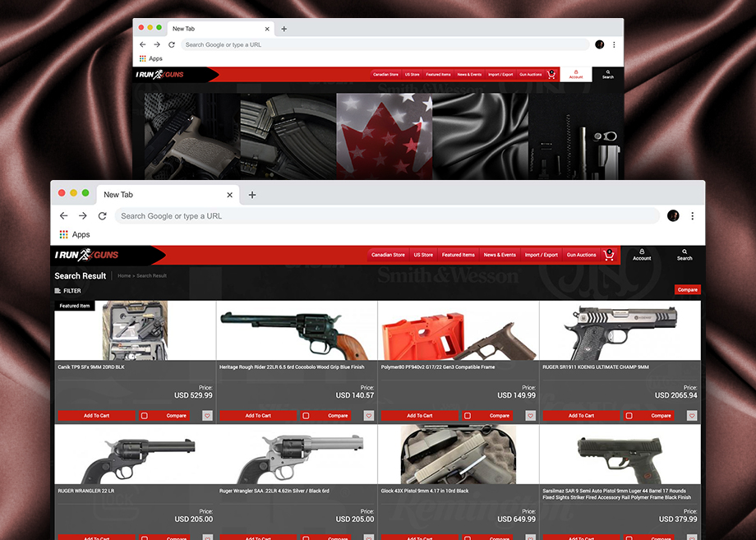756x540 pixels.
Task: Reload the page in the rear browser window
Action: pyautogui.click(x=171, y=44)
